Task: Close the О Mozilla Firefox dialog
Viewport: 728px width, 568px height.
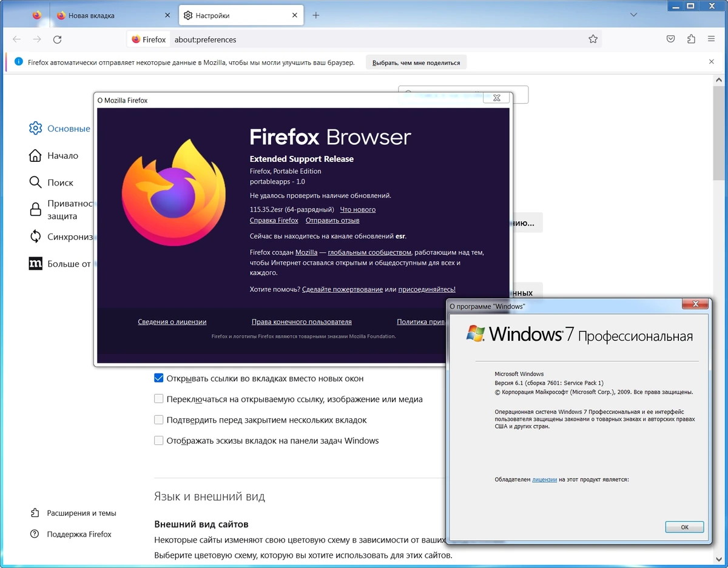Action: 496,98
